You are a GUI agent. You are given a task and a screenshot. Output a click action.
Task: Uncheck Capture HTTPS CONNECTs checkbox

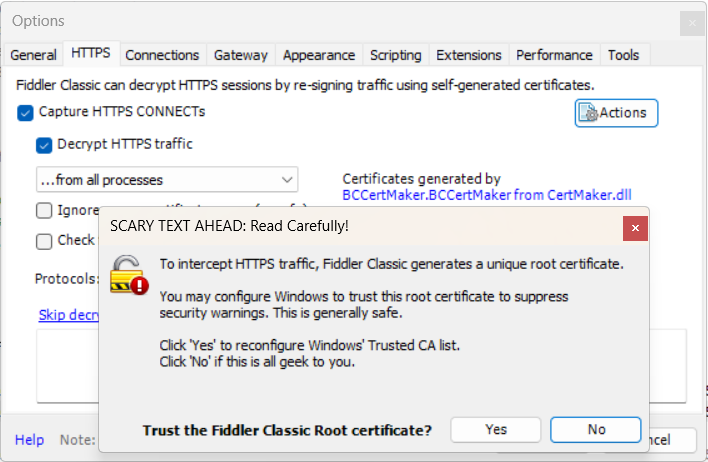pyautogui.click(x=26, y=112)
